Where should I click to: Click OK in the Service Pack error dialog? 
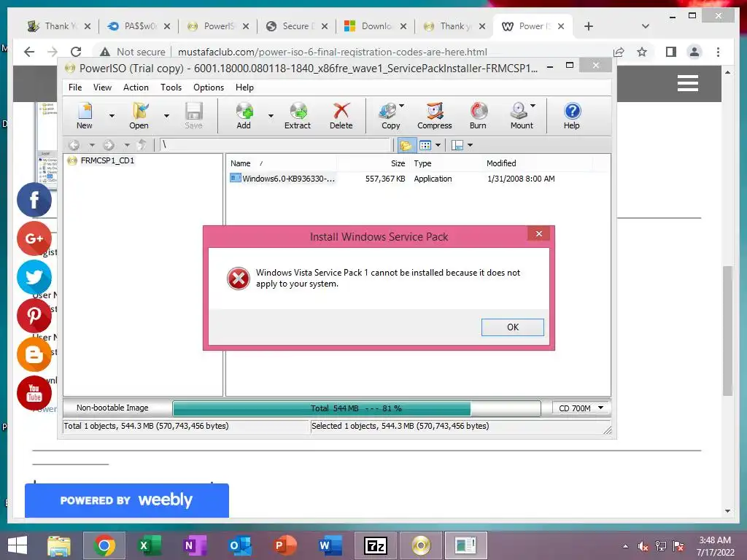point(513,327)
